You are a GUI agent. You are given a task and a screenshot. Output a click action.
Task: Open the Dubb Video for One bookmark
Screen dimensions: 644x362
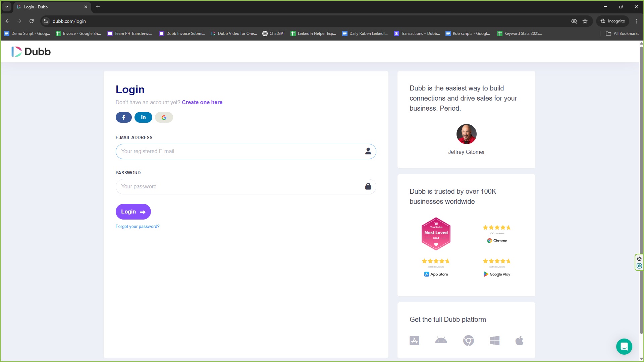click(234, 34)
